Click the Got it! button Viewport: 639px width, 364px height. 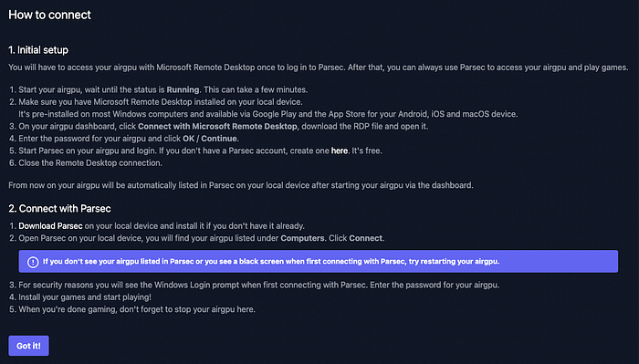pos(28,346)
